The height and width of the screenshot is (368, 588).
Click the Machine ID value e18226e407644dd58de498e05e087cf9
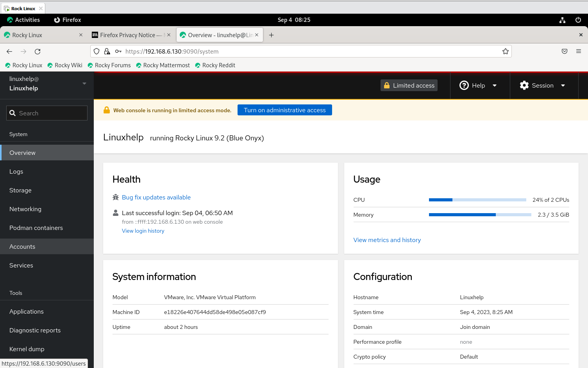click(215, 312)
